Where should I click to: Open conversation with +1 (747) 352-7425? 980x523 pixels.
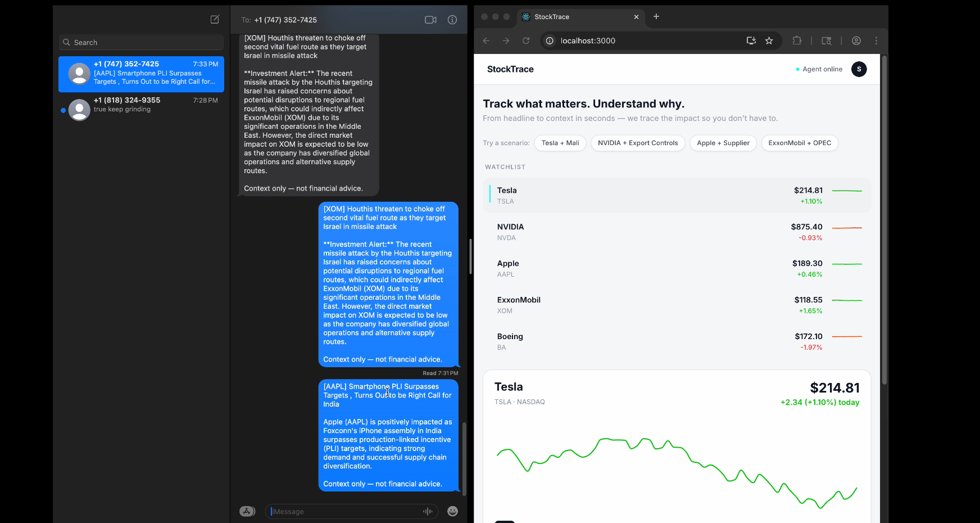[x=141, y=74]
